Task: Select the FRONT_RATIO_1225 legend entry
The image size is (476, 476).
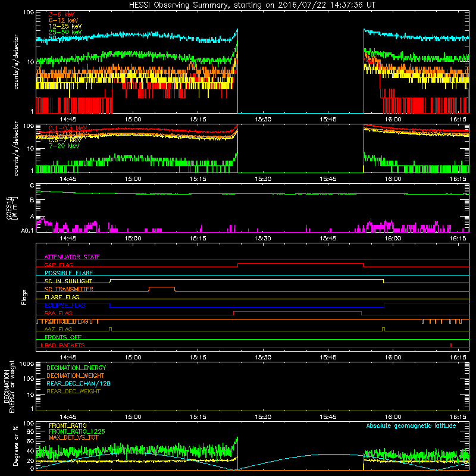Action: pyautogui.click(x=77, y=431)
